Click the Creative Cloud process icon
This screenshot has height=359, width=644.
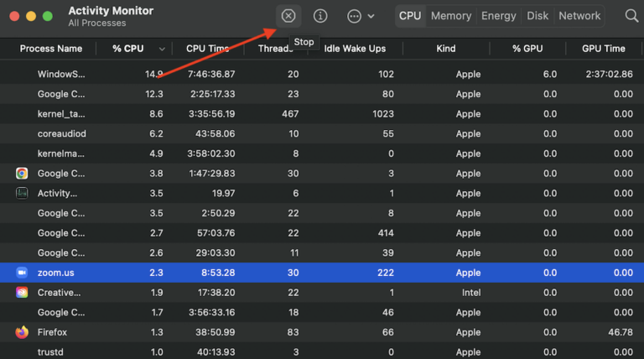click(x=22, y=293)
